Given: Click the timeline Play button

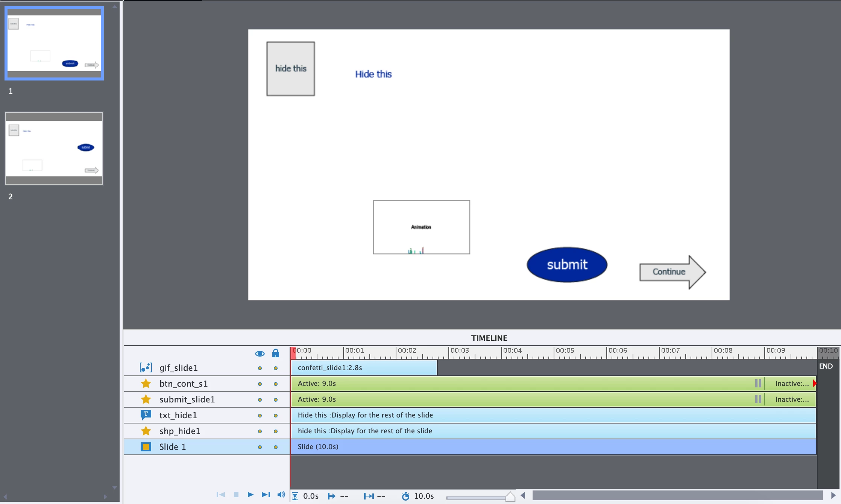Looking at the screenshot, I should click(x=250, y=495).
